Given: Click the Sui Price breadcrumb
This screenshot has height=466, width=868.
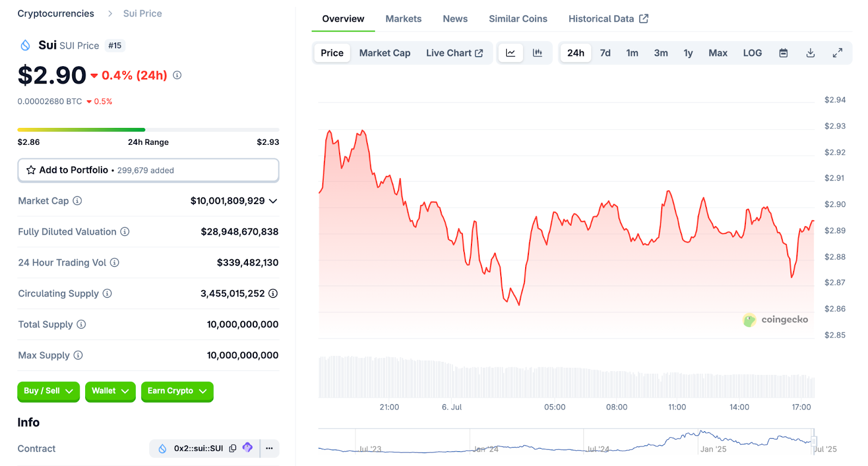Looking at the screenshot, I should 143,14.
